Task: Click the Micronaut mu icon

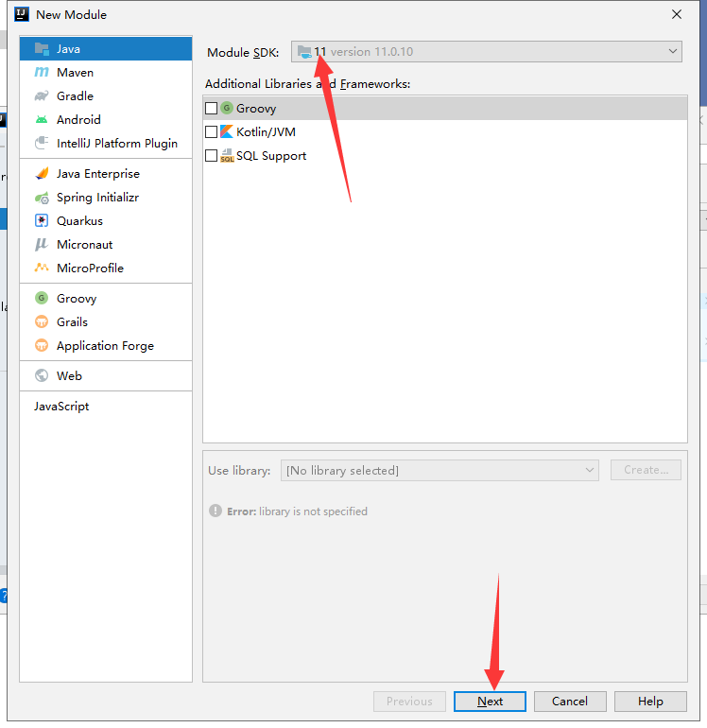Action: 42,244
